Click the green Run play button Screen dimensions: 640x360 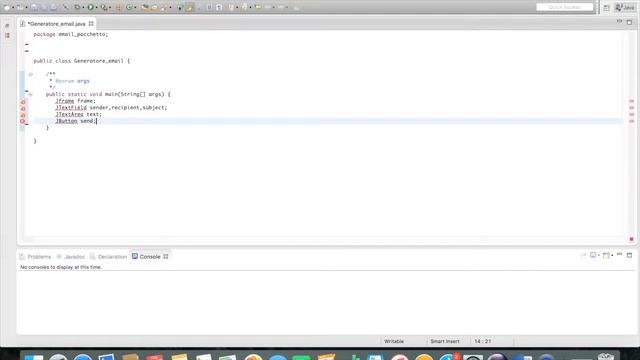(91, 7)
